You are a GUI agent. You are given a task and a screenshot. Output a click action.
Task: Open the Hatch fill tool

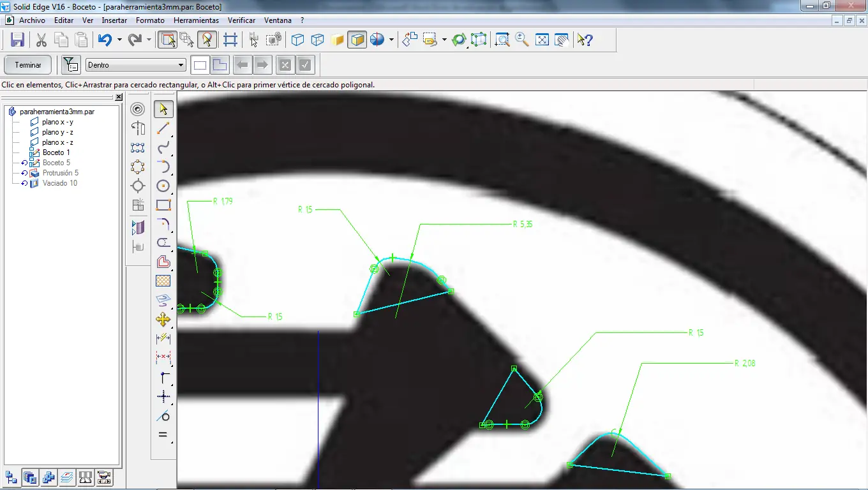pyautogui.click(x=163, y=281)
